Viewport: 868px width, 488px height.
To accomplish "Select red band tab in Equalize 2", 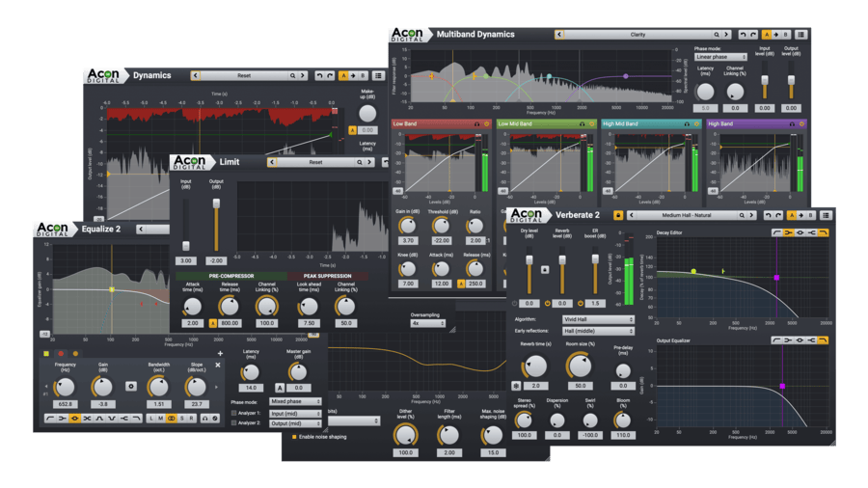I will click(x=61, y=354).
